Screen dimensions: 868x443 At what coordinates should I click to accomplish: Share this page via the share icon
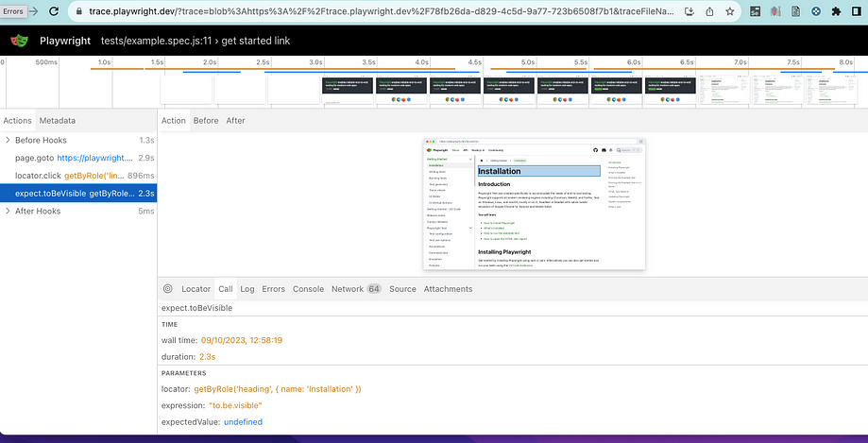(709, 11)
